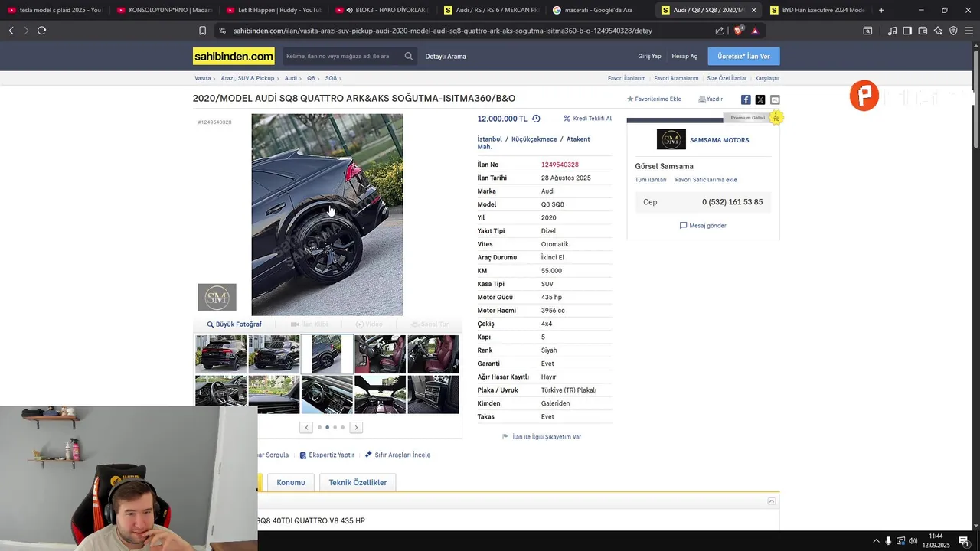Image resolution: width=980 pixels, height=551 pixels.
Task: Open Brave Shields lion icon
Action: click(738, 31)
